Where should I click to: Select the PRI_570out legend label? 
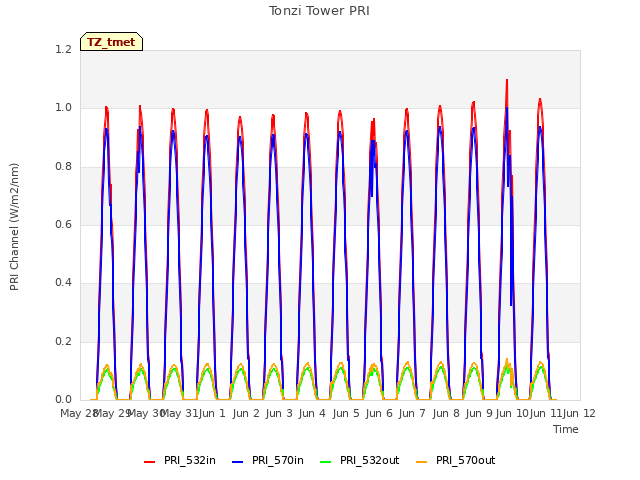point(465,460)
